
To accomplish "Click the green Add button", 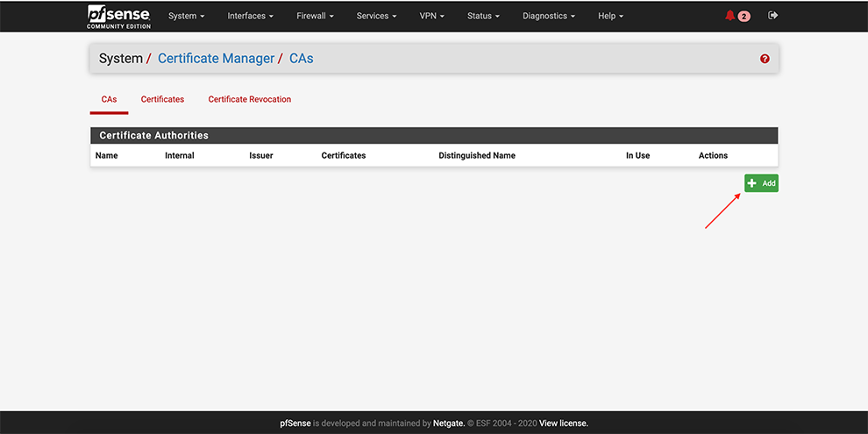I will [x=761, y=183].
